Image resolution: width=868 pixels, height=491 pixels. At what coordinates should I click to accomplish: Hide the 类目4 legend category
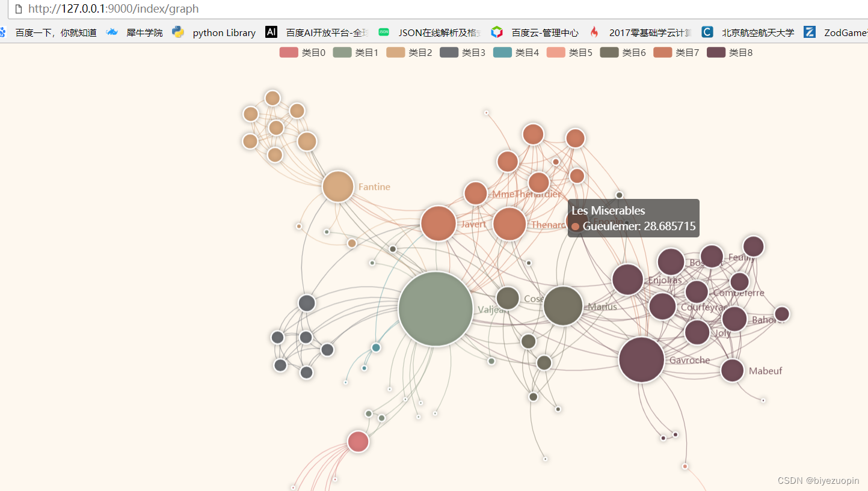click(516, 52)
